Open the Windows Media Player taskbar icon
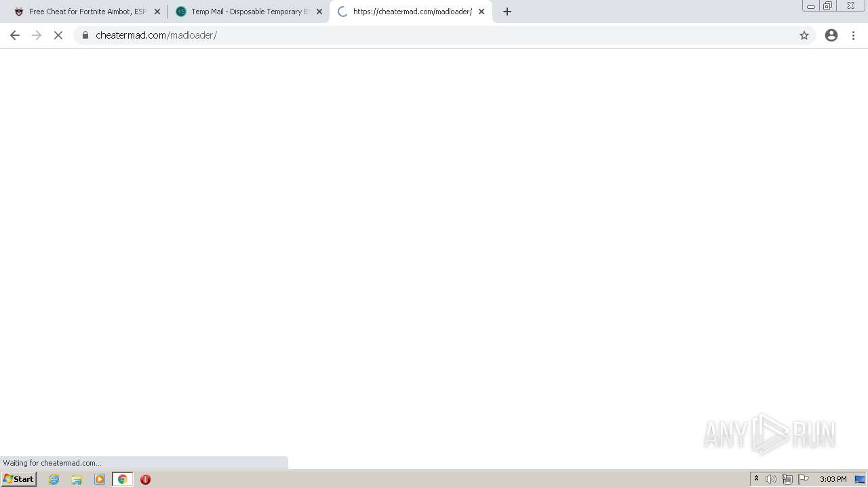This screenshot has height=488, width=868. (x=100, y=479)
